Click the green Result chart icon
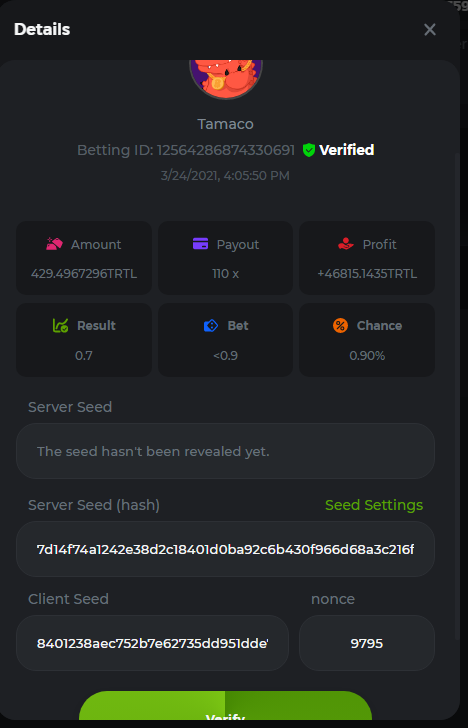 pyautogui.click(x=60, y=325)
